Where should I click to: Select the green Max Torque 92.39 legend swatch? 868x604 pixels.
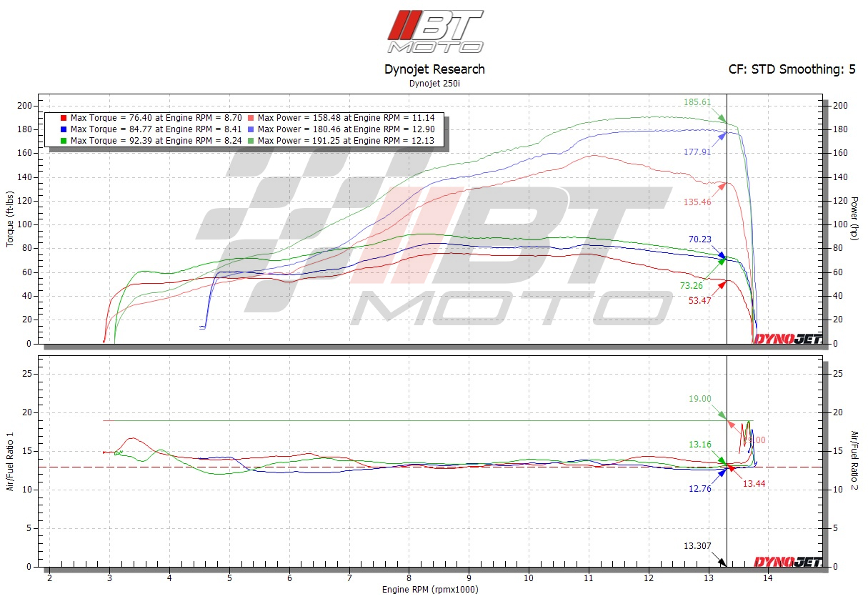coord(64,140)
